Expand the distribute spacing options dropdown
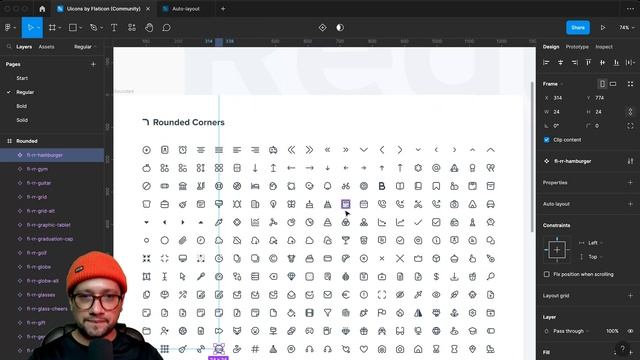This screenshot has height=360, width=640. (631, 62)
